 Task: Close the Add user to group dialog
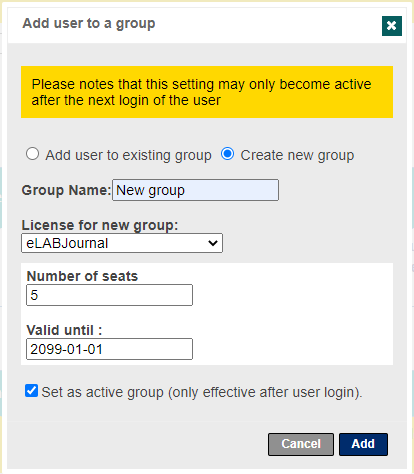392,26
